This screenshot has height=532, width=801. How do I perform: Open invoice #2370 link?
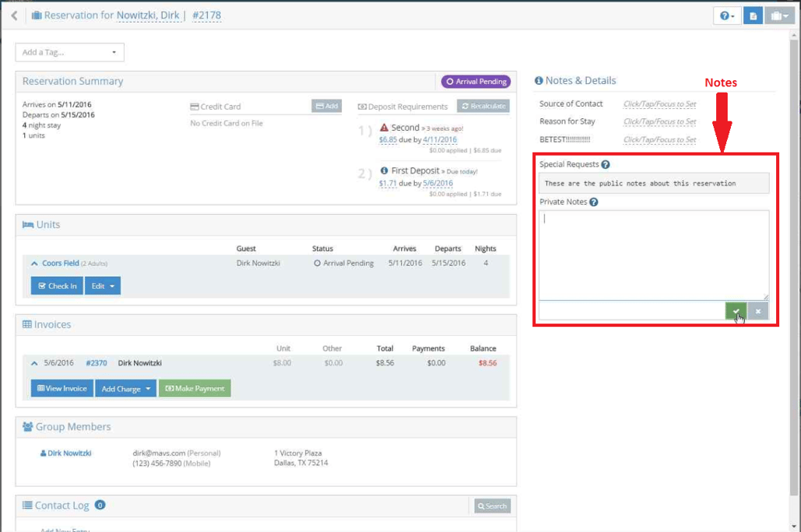click(x=97, y=363)
